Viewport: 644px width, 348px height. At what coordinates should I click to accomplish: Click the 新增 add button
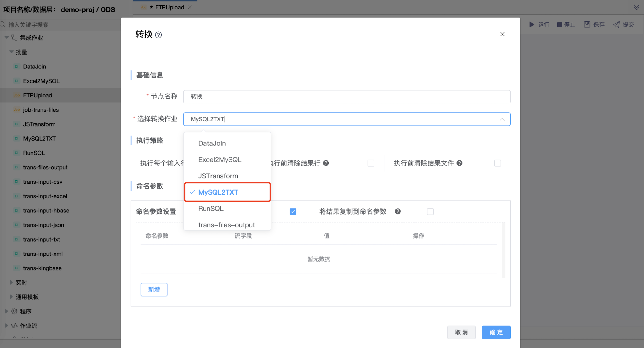coord(154,290)
